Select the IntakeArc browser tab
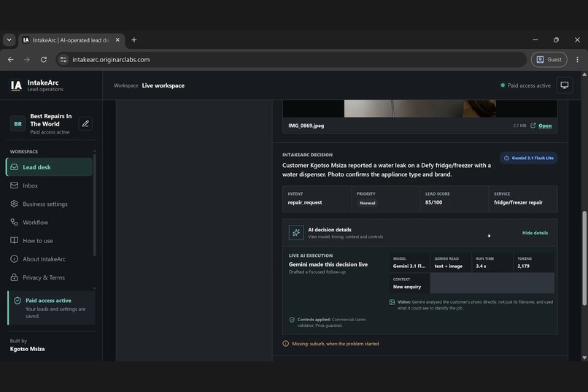This screenshot has height=392, width=588. click(x=71, y=39)
